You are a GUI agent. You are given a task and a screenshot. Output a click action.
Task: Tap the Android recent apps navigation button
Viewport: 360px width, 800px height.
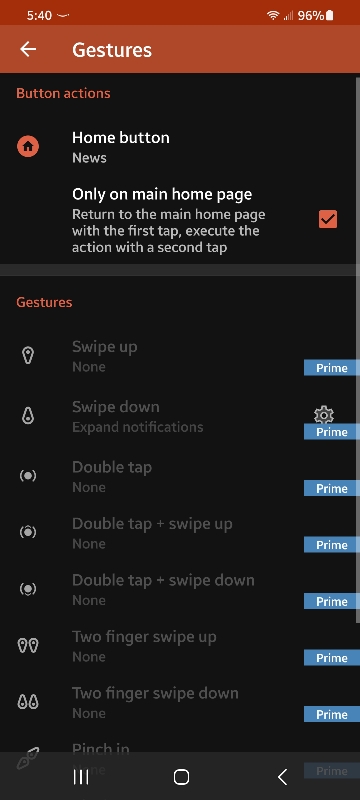[81, 777]
